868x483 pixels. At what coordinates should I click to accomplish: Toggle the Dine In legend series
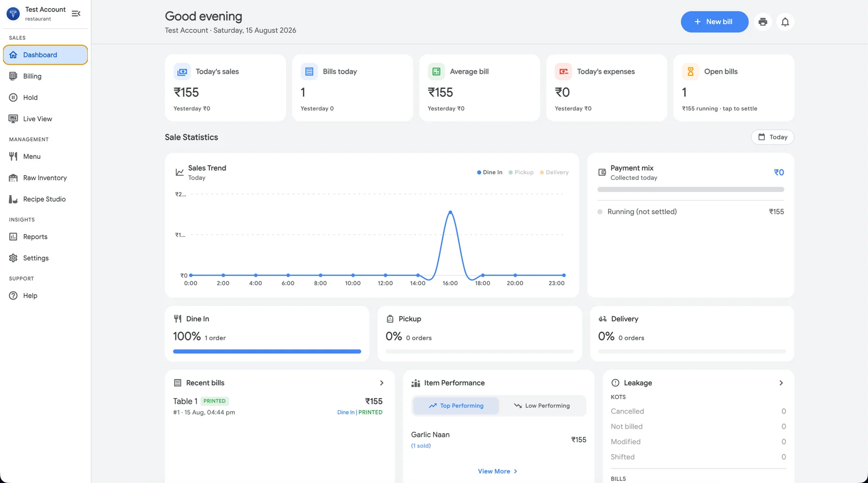[x=489, y=172]
